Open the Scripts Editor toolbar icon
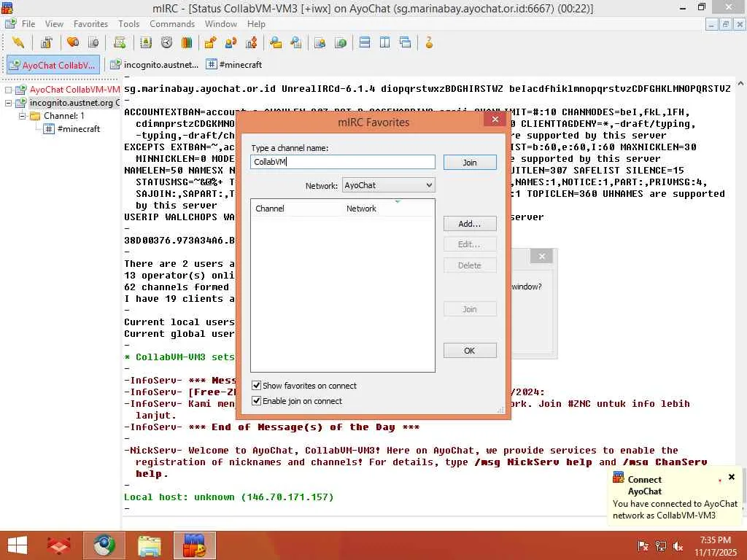 pyautogui.click(x=120, y=43)
